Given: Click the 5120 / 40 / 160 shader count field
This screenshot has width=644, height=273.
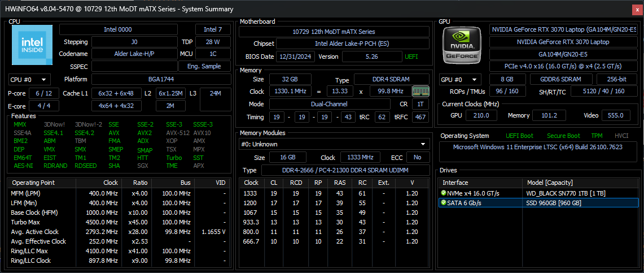Looking at the screenshot, I should coord(603,91).
